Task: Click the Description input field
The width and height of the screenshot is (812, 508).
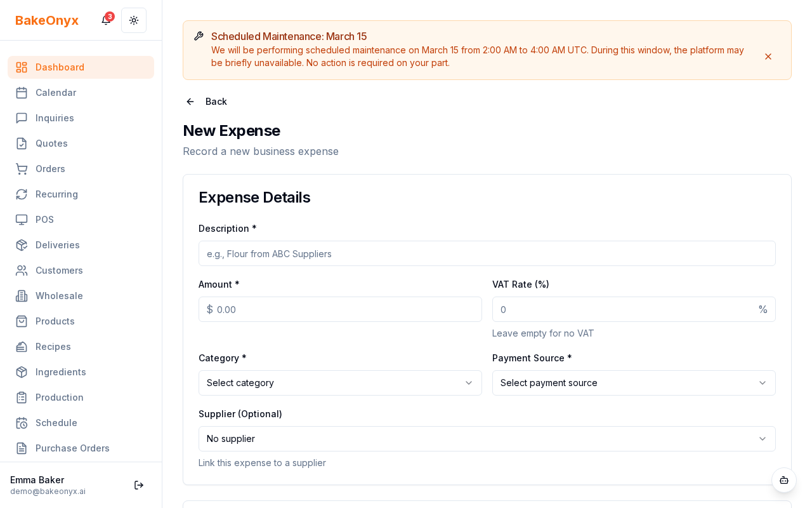Action: click(x=487, y=253)
